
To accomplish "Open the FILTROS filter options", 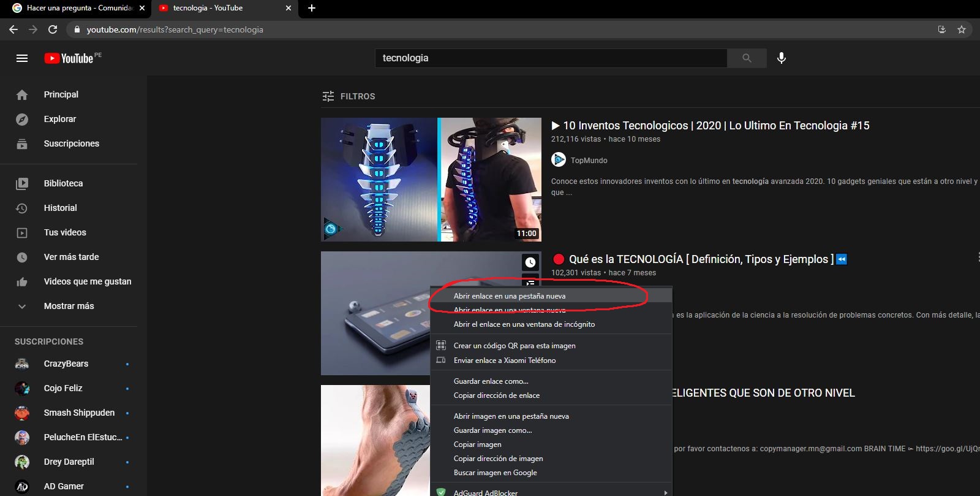I will click(349, 96).
